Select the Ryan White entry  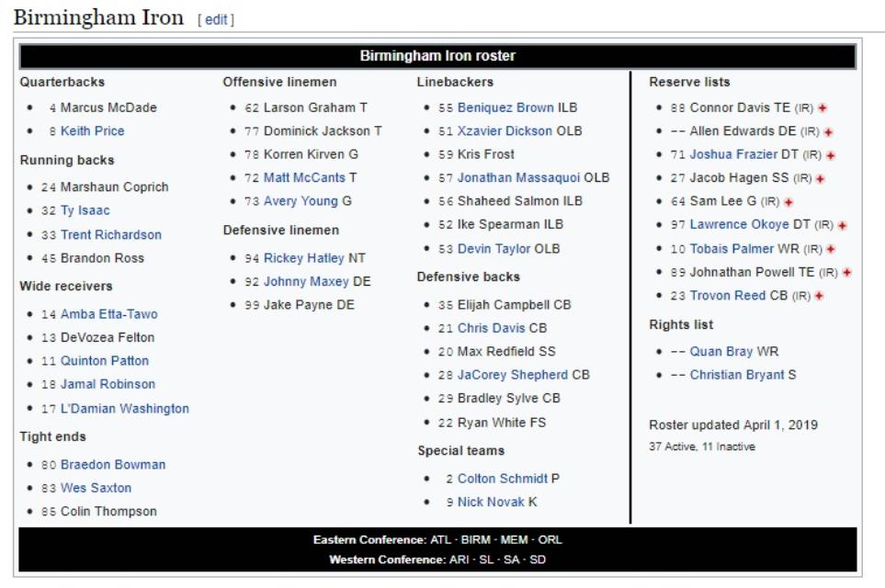point(492,423)
